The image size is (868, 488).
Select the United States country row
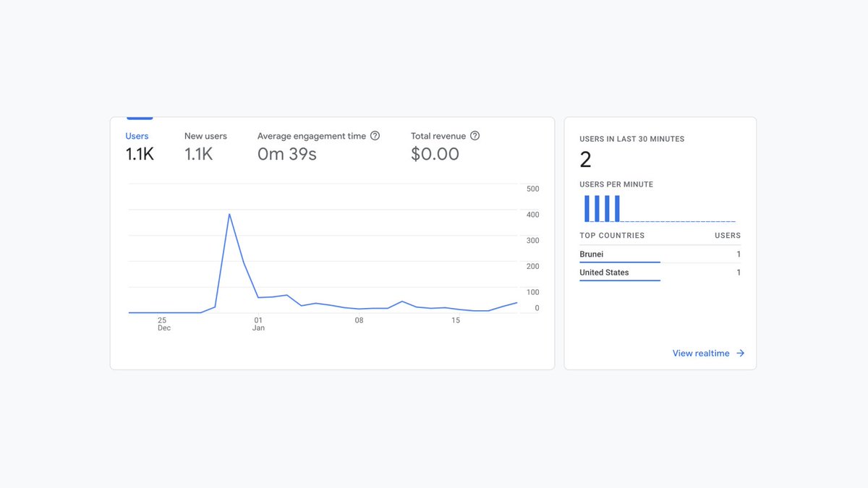(x=660, y=273)
